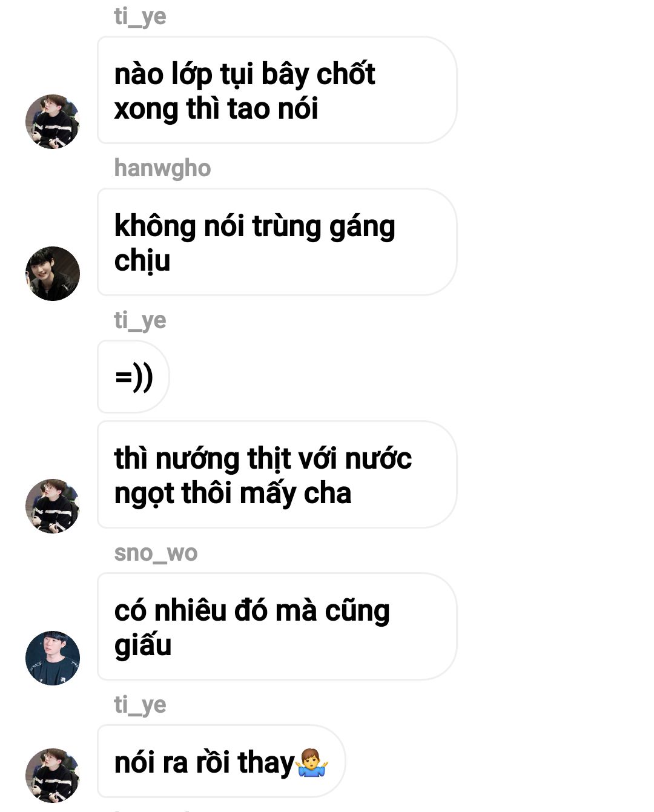Screen dimensions: 654x812
Task: Tap message 'nói ra rồi thay'
Action: pos(221,762)
